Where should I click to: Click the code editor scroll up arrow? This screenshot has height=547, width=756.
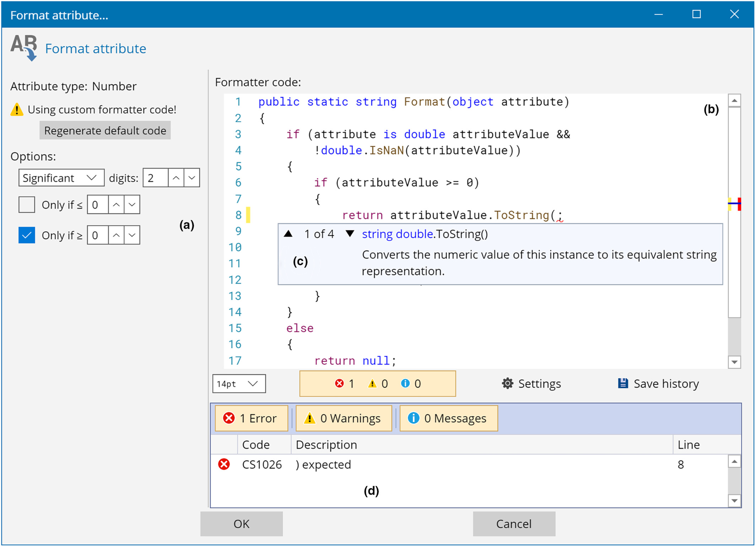click(x=734, y=101)
